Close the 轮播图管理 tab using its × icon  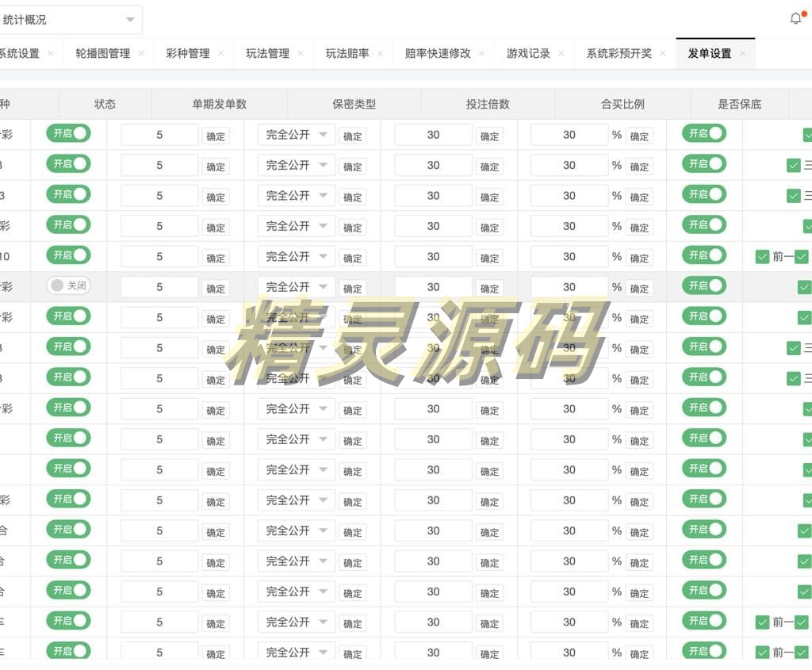(141, 54)
